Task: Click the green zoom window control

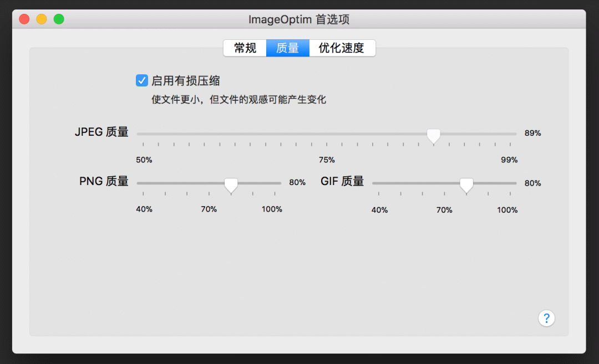Action: (x=59, y=18)
